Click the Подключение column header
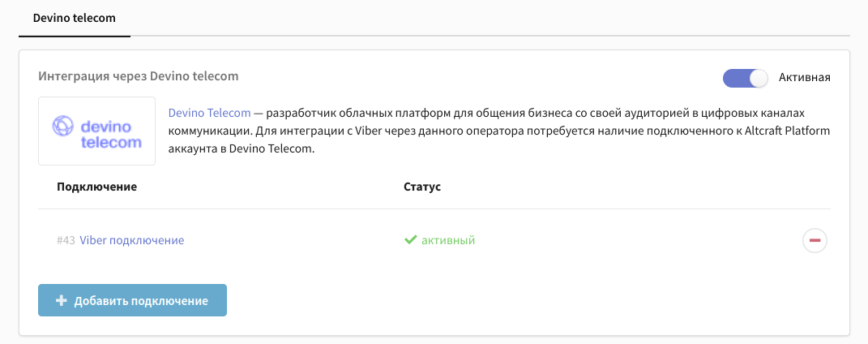This screenshot has height=344, width=868. point(97,187)
